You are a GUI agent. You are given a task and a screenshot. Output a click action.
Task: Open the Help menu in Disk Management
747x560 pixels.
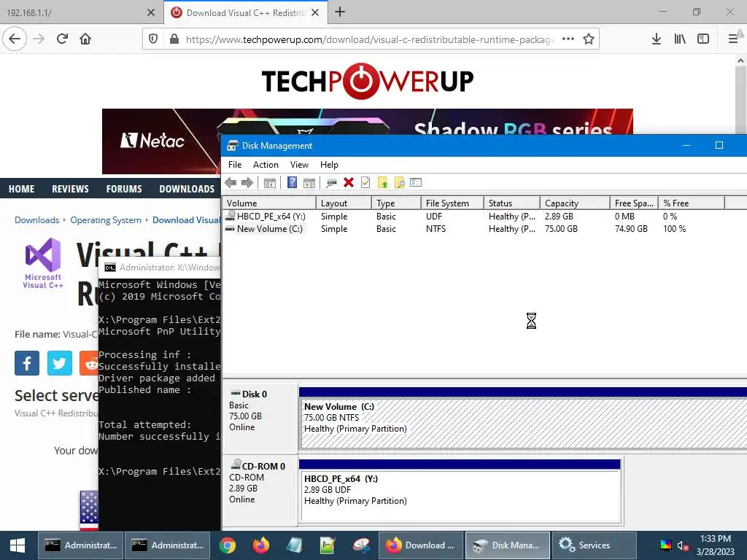tap(329, 165)
